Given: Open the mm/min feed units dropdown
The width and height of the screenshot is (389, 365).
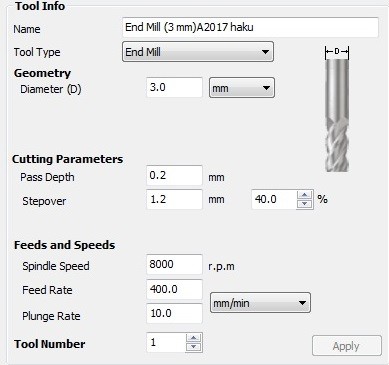Looking at the screenshot, I should coord(260,303).
